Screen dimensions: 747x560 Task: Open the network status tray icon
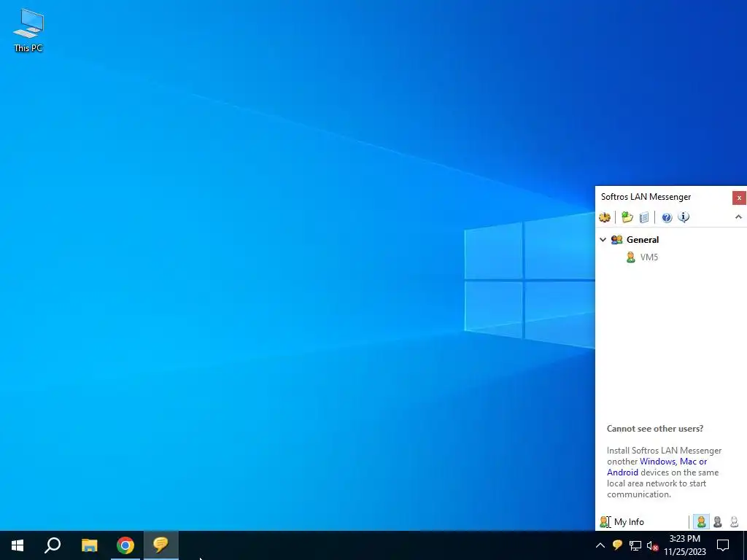[635, 545]
